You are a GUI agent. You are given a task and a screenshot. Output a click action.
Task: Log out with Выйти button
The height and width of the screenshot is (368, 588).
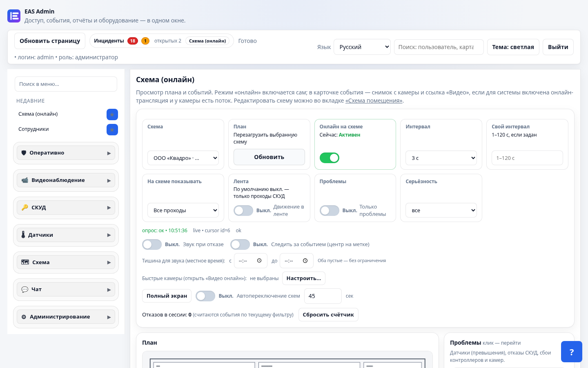[x=558, y=47]
